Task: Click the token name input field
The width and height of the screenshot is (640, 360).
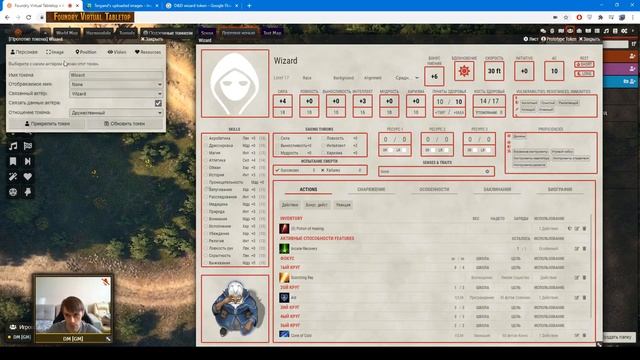Action: [116, 75]
